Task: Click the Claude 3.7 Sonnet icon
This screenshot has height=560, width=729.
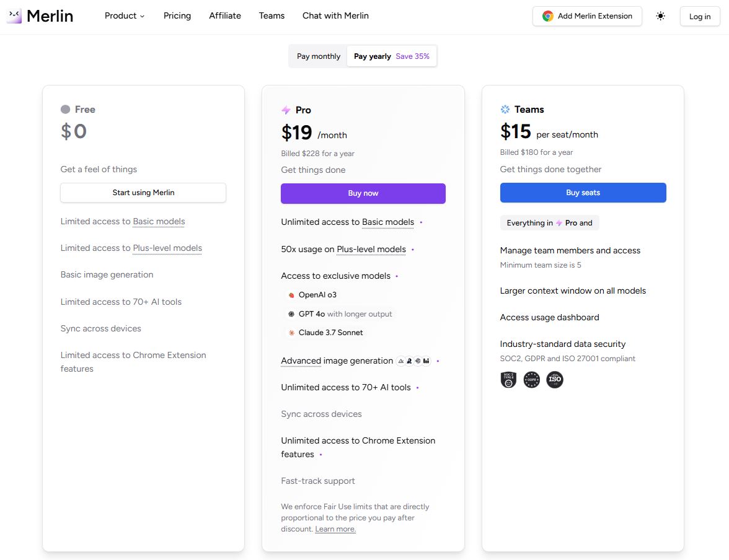Action: [x=291, y=333]
